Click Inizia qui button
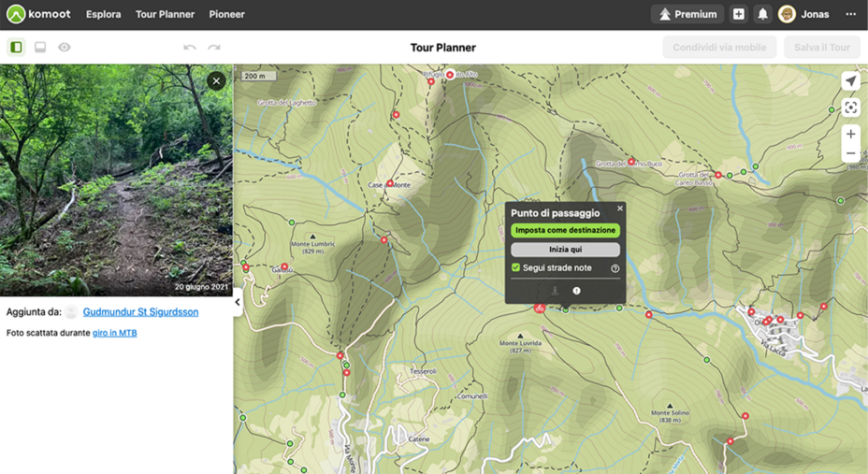The height and width of the screenshot is (474, 868). coord(565,250)
